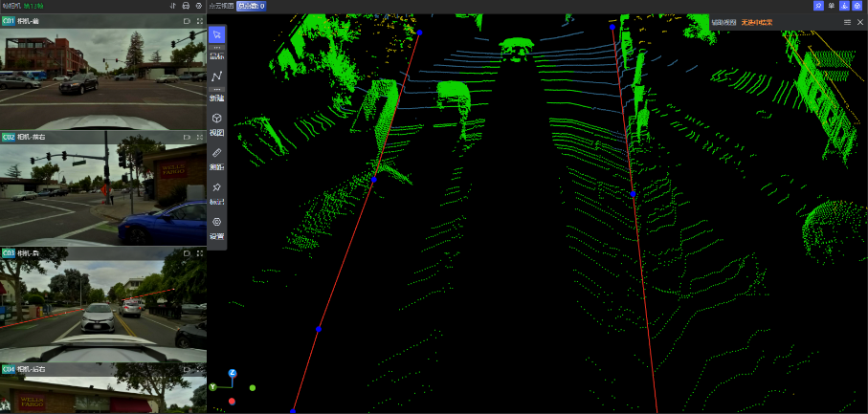Toggle the 单 single mode button
Image resolution: width=868 pixels, height=414 pixels.
click(832, 6)
